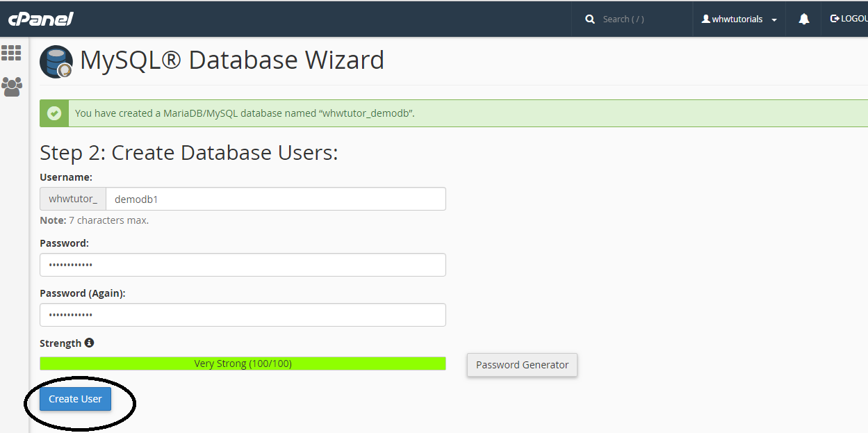Click the Password (Again) field
The image size is (868, 433).
point(243,314)
